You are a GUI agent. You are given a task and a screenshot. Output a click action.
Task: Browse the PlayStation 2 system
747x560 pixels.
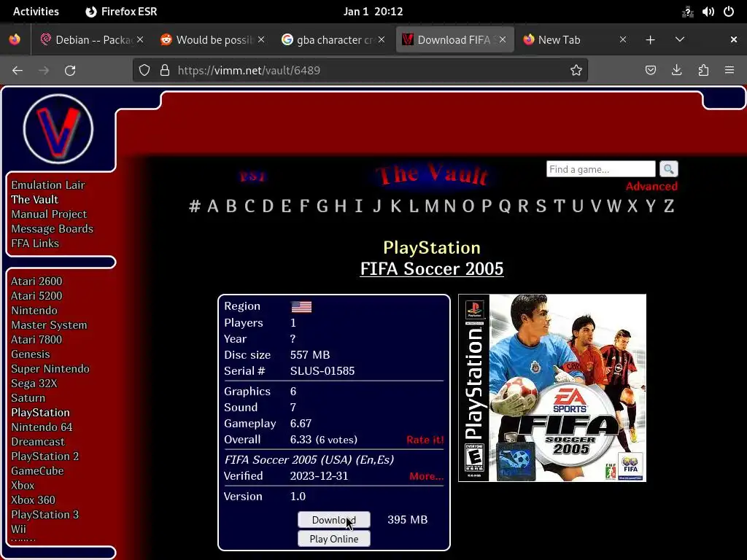[x=44, y=456]
